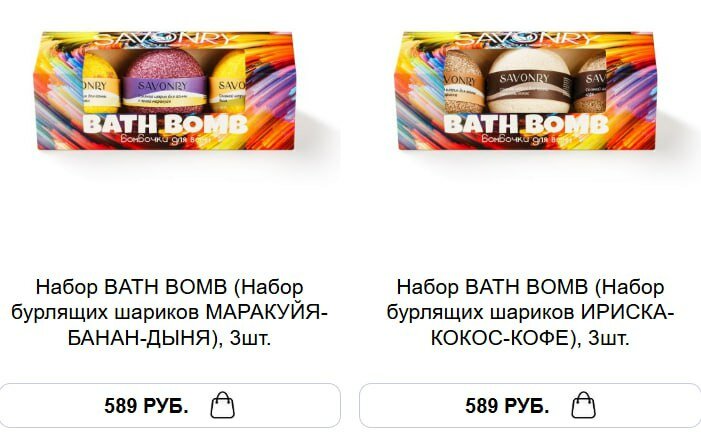View the box image of the ИРИСКА-КОКОС-КОФЕ set

tap(527, 90)
